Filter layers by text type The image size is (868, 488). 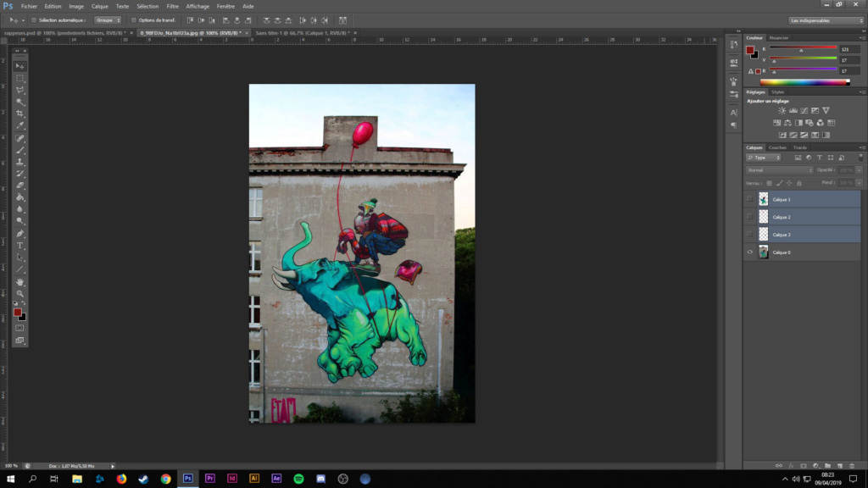coord(820,158)
